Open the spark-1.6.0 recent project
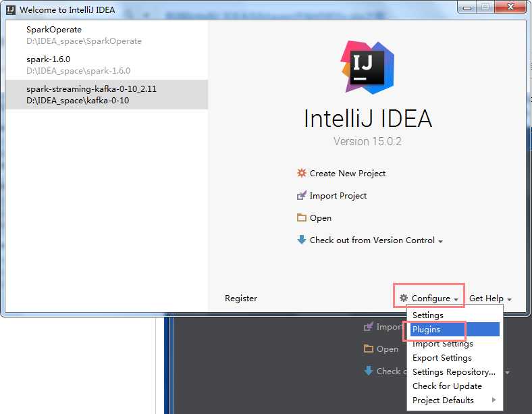 [107, 65]
